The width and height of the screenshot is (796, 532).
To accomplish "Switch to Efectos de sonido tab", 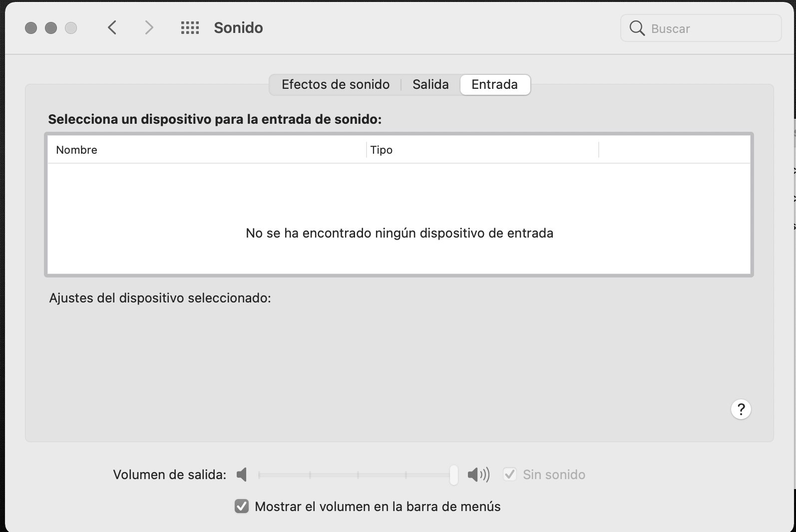I will point(336,84).
